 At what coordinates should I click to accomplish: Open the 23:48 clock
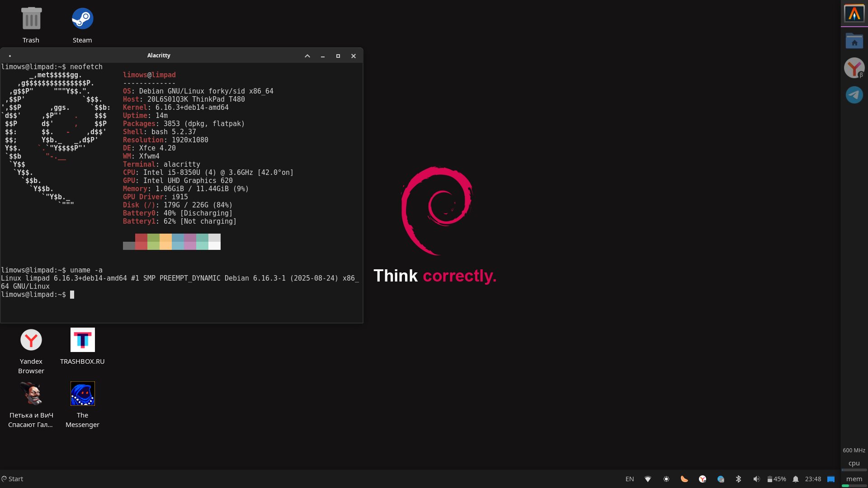pos(813,479)
